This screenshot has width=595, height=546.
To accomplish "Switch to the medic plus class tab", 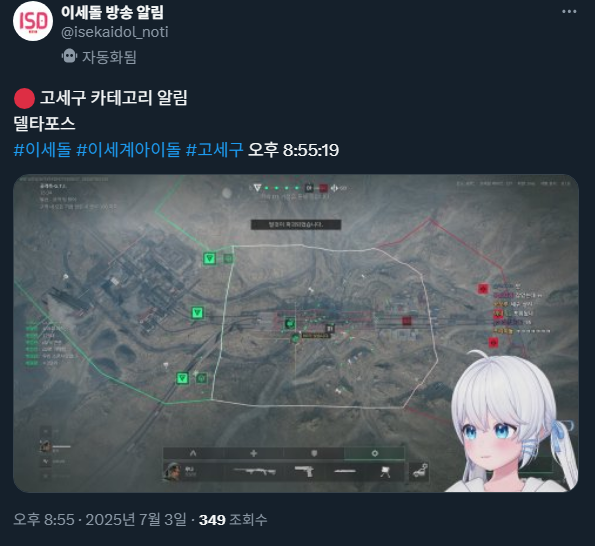I will (253, 453).
